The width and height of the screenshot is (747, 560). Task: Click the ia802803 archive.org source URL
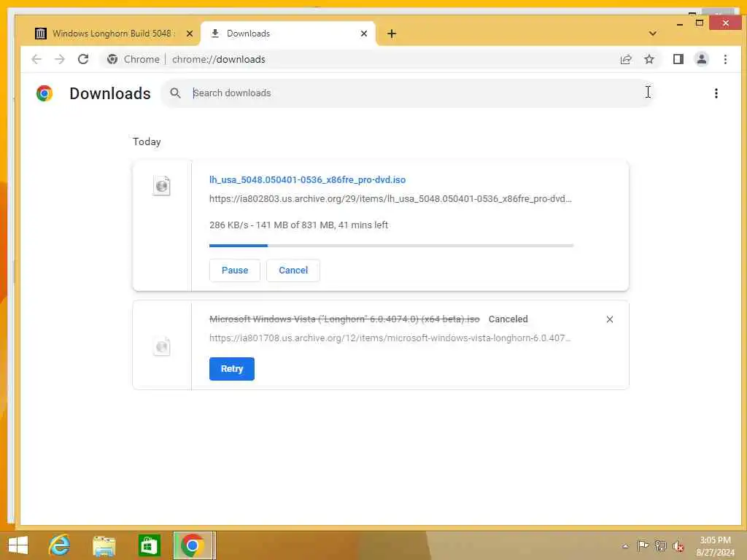390,198
